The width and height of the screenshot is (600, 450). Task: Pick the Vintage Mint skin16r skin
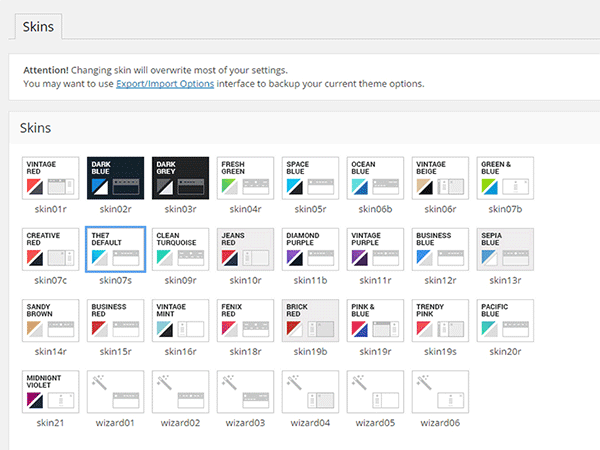[x=181, y=320]
